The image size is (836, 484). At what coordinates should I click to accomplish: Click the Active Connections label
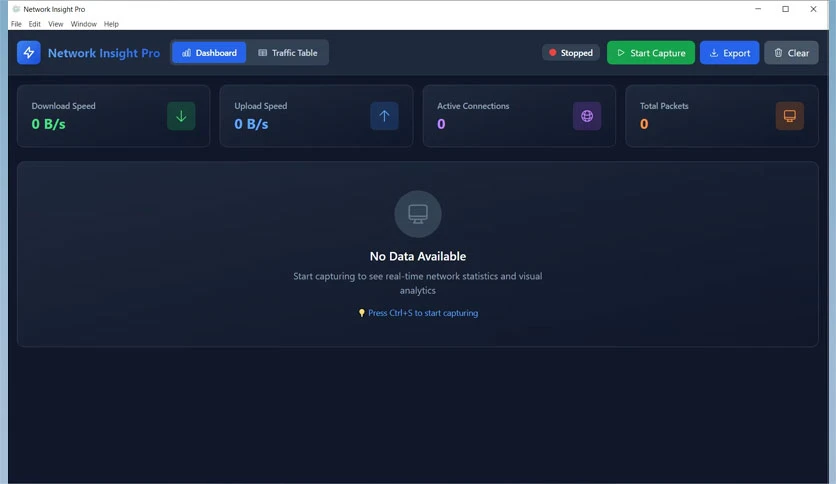tap(473, 106)
